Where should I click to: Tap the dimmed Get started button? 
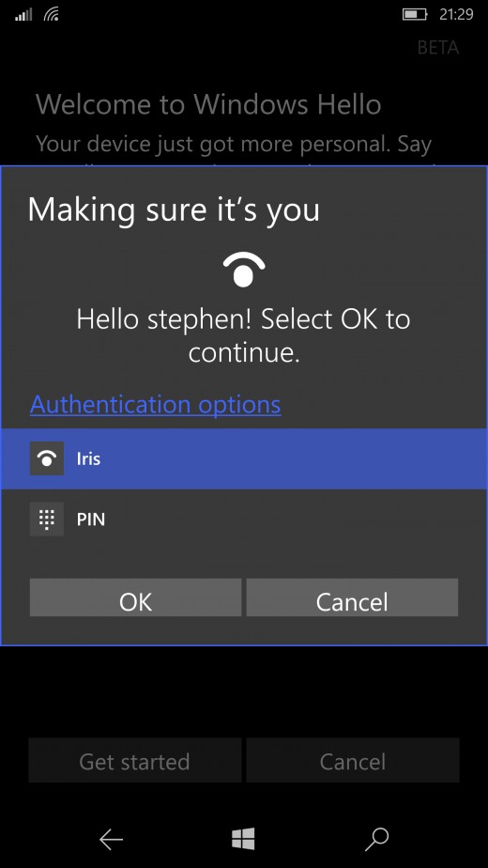click(x=134, y=760)
